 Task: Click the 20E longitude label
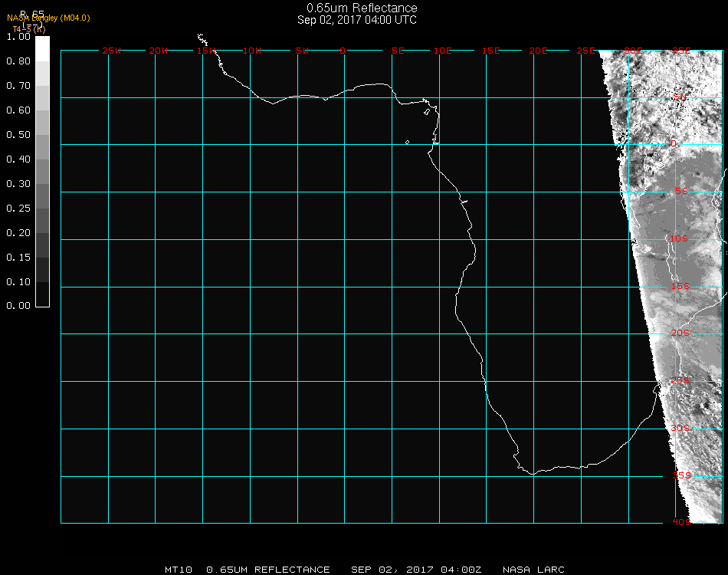(538, 51)
